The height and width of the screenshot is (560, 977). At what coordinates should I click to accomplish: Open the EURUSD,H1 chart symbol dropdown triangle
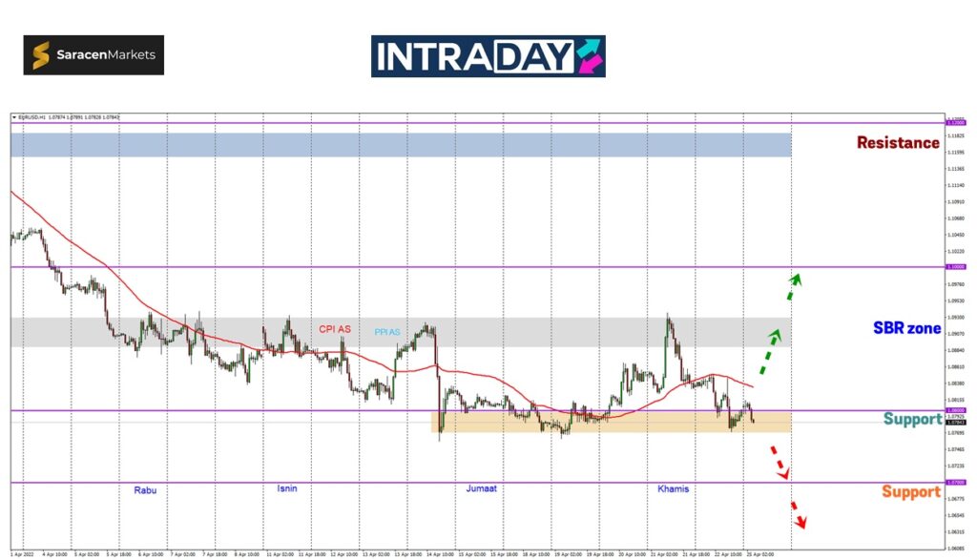pyautogui.click(x=14, y=117)
